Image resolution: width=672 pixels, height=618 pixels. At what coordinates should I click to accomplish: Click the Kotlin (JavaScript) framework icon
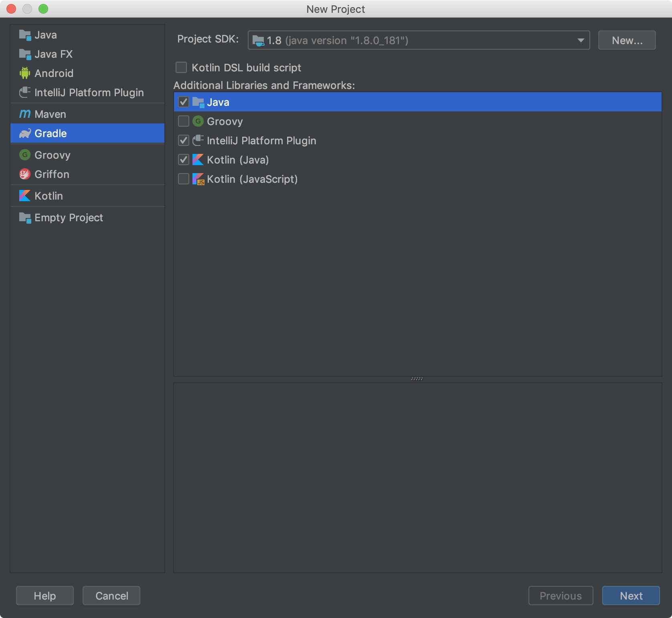pyautogui.click(x=198, y=179)
